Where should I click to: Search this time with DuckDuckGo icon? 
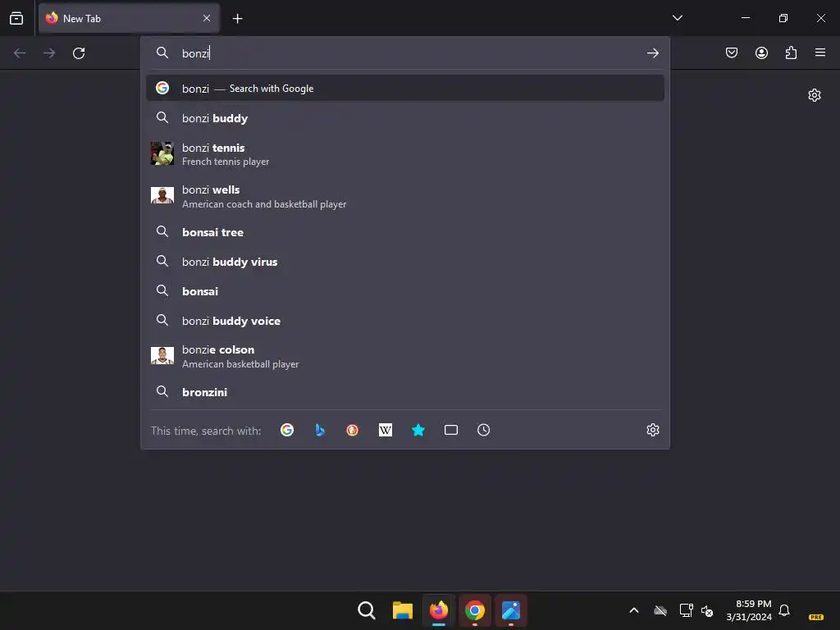coord(353,430)
